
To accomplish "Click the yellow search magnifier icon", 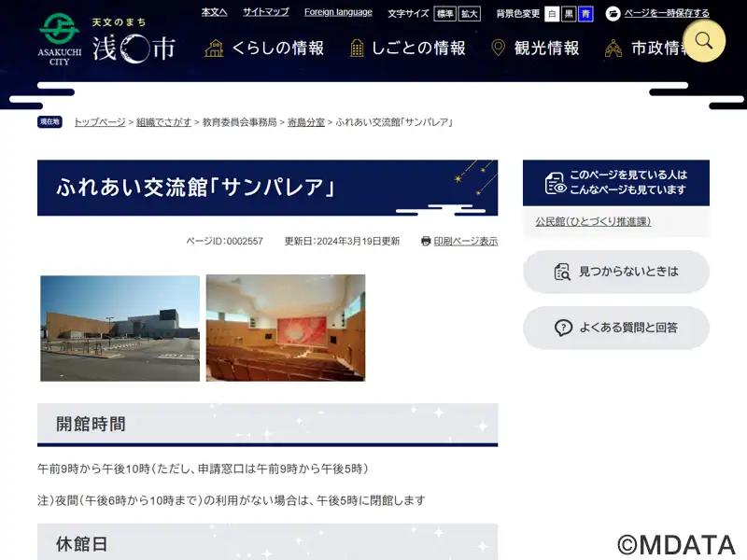I will (704, 40).
